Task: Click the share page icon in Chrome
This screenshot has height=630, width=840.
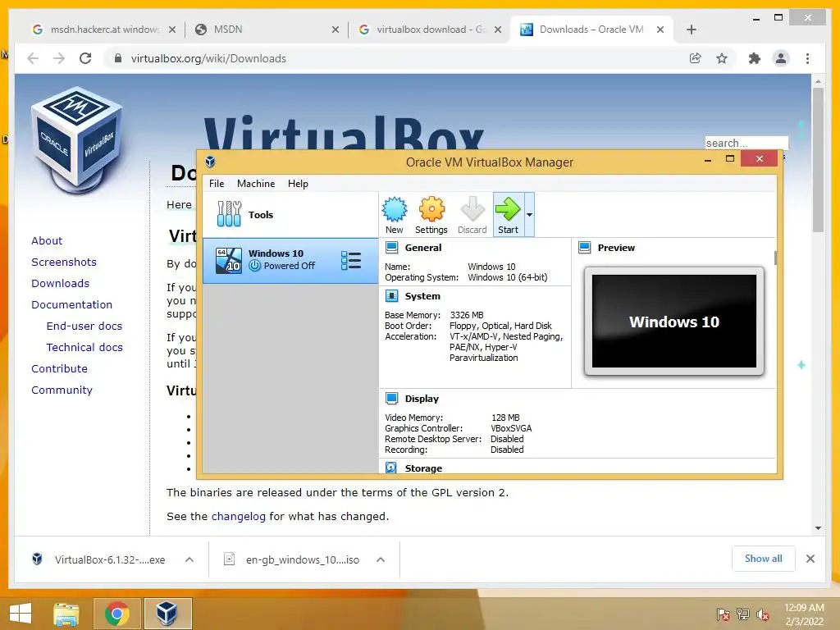Action: coord(696,58)
